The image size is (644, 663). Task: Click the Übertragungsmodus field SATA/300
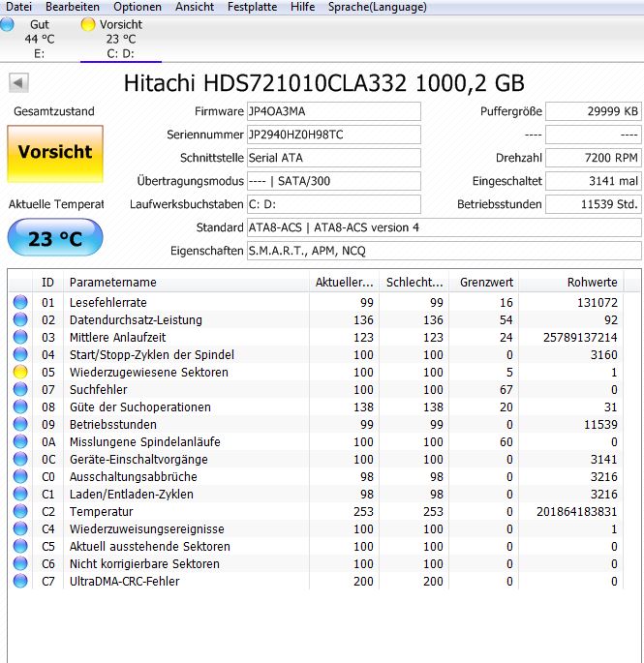(x=334, y=181)
